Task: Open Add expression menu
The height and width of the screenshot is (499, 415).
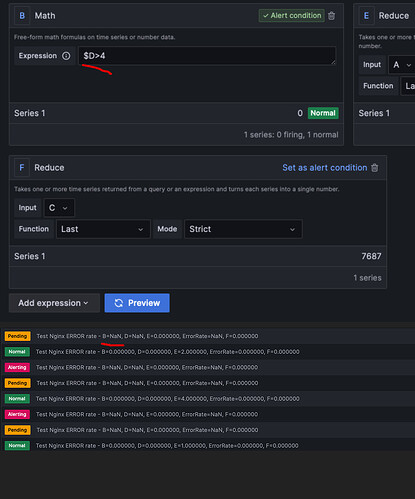Action: pyautogui.click(x=54, y=303)
